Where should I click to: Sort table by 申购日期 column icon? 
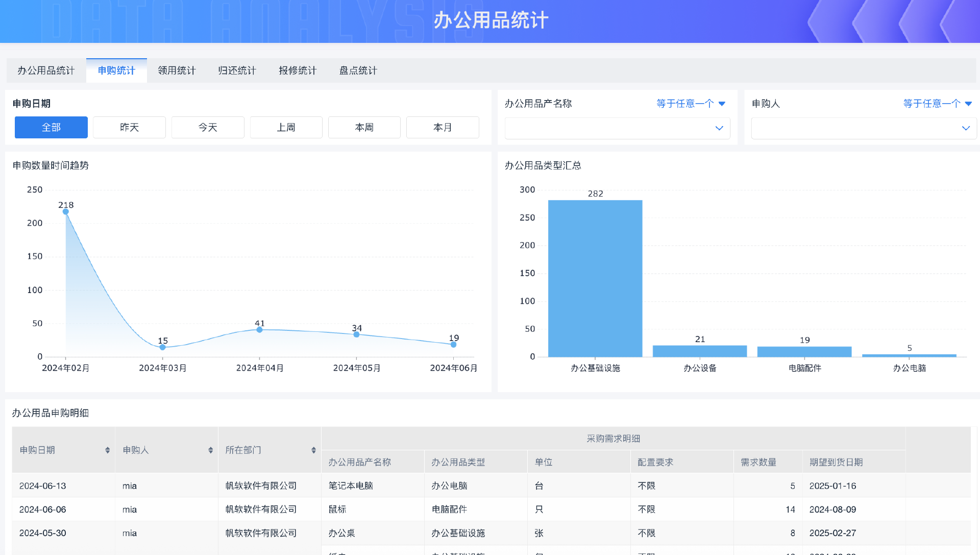pos(107,450)
